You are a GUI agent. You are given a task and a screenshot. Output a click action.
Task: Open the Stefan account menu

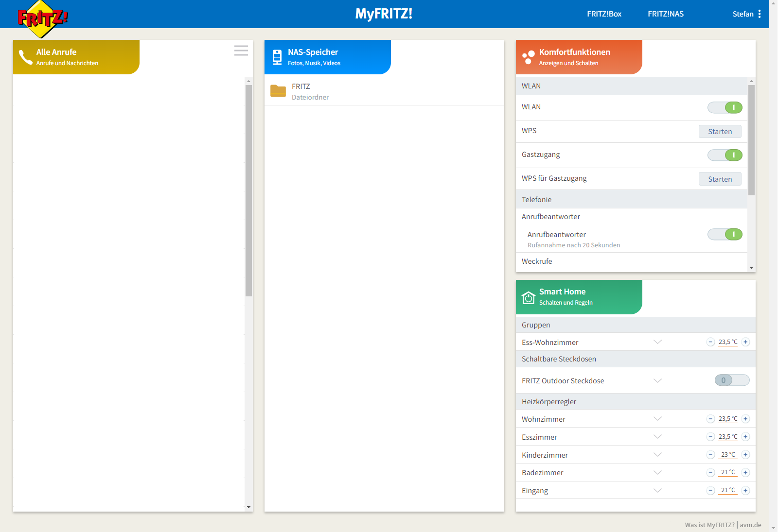743,14
